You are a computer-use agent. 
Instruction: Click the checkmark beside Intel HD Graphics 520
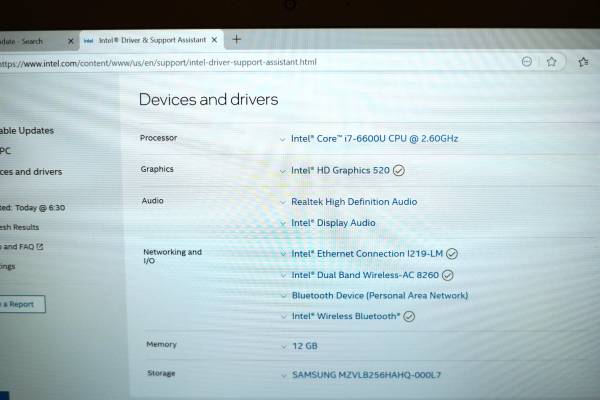pos(399,170)
